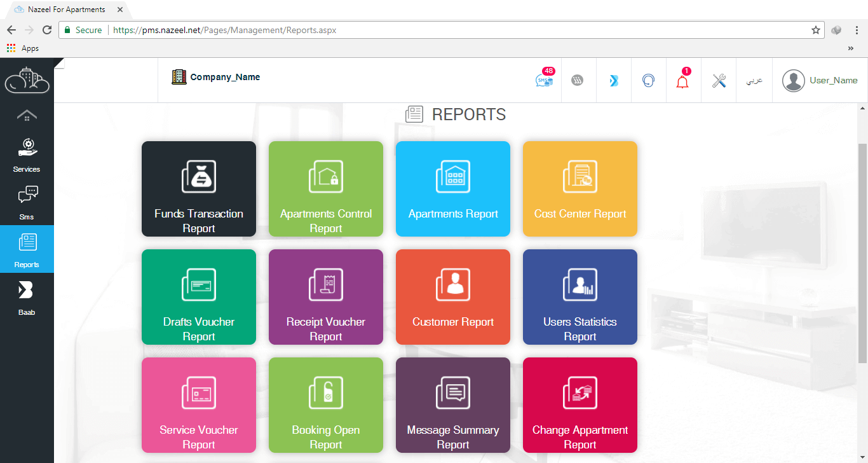Open the Message Summary Report

pos(452,405)
